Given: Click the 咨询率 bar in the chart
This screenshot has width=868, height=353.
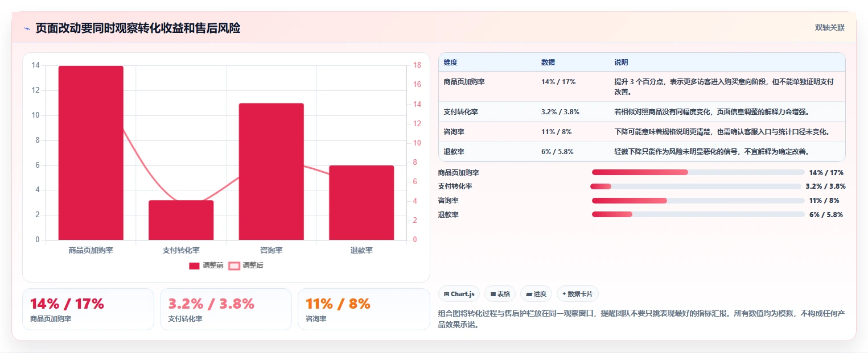Looking at the screenshot, I should (x=271, y=172).
